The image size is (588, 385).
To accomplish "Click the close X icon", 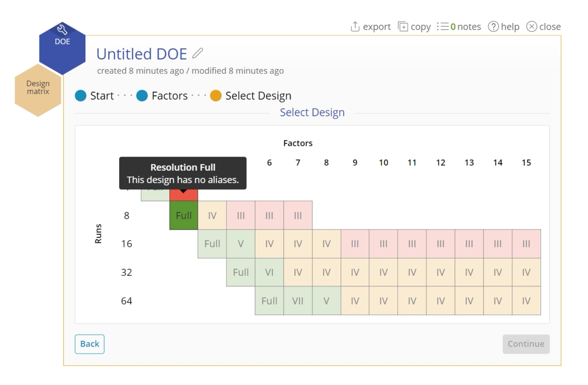I will (532, 27).
